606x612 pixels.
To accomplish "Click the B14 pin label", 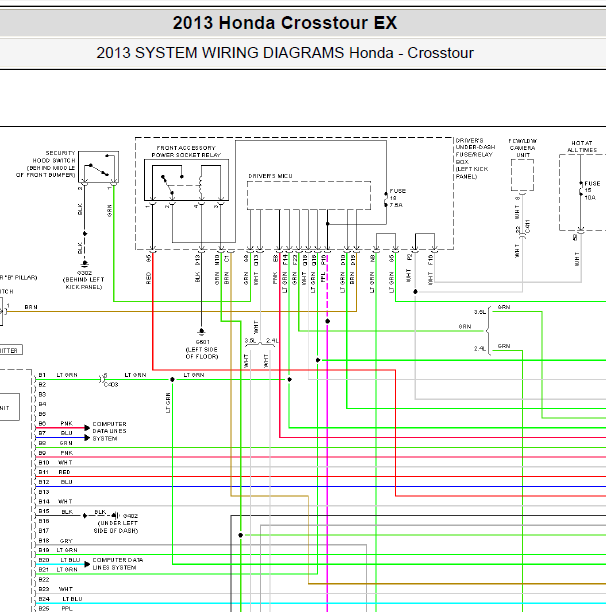I will 44,502.
